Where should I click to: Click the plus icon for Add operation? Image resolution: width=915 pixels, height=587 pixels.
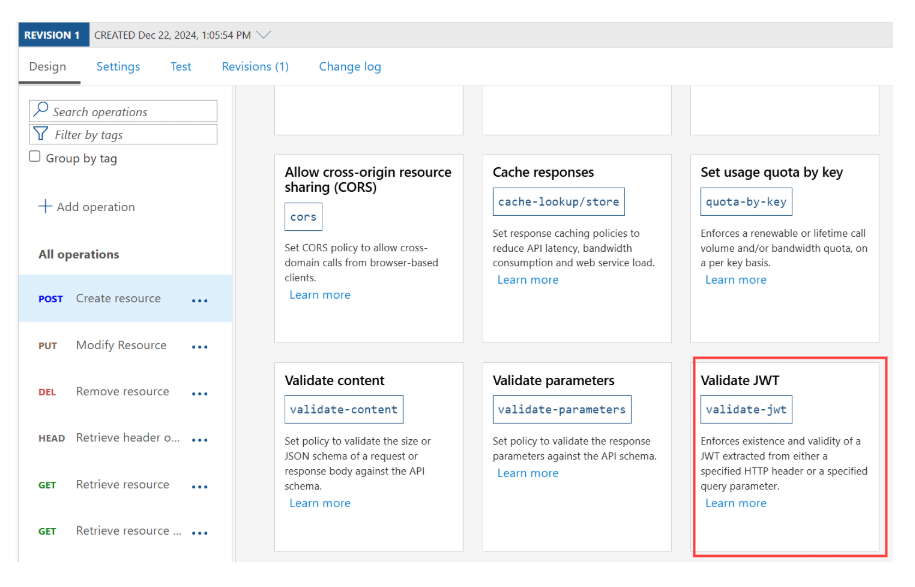pyautogui.click(x=45, y=207)
